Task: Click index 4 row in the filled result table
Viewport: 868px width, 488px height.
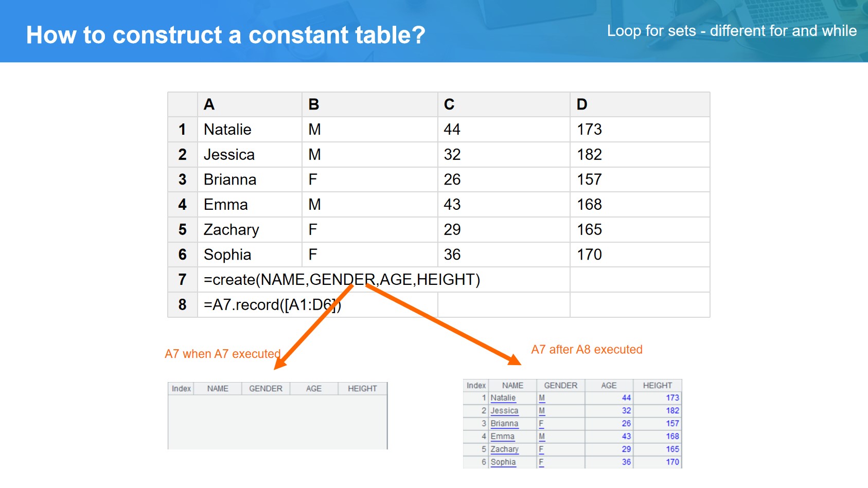Action: [x=483, y=437]
